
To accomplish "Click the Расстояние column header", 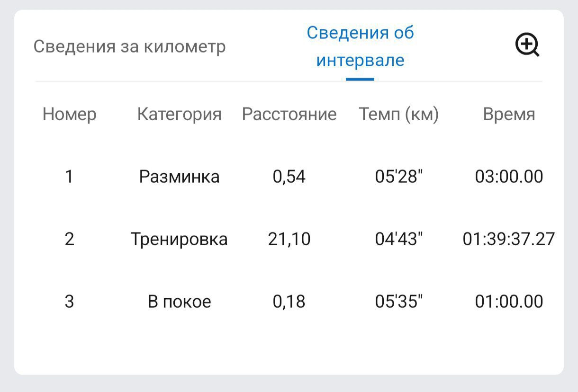I will 289,114.
